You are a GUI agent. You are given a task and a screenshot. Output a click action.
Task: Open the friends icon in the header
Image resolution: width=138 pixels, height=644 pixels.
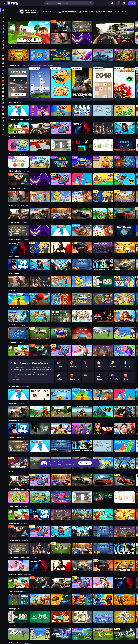pos(112,3)
